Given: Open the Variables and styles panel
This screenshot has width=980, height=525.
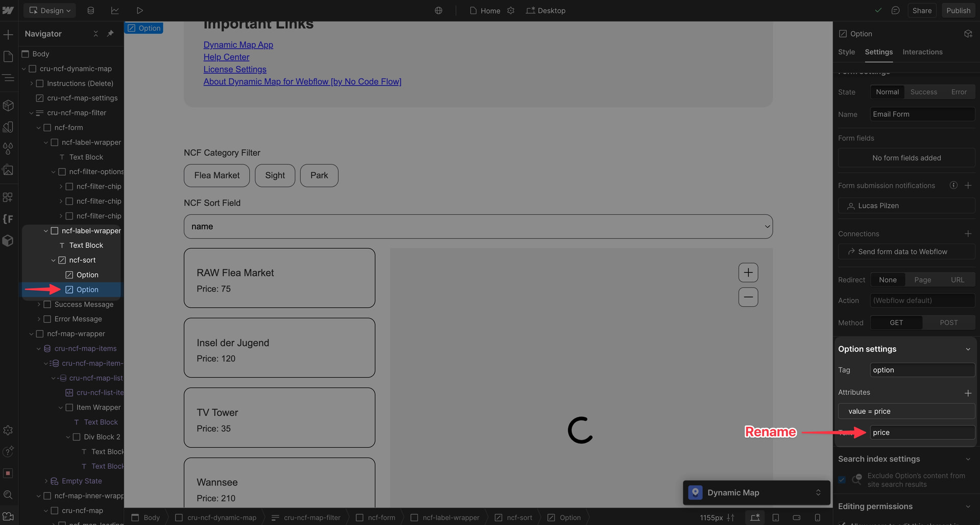Looking at the screenshot, I should pyautogui.click(x=8, y=127).
